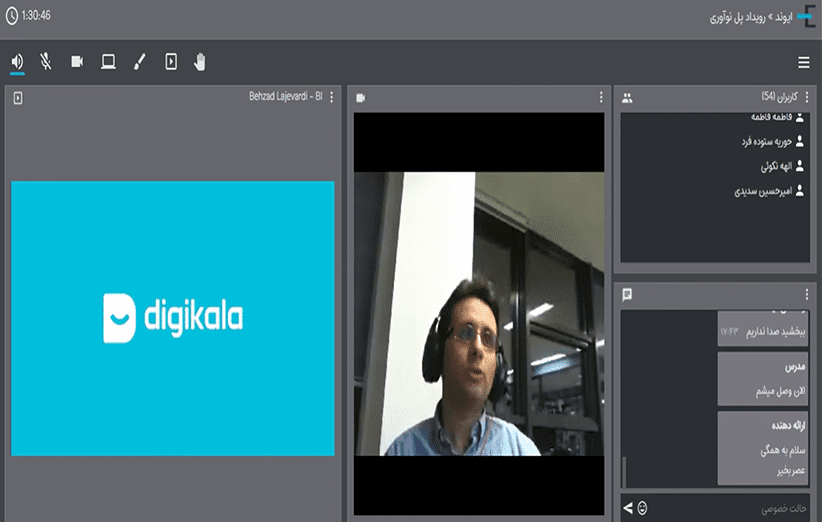Click the users group icon
This screenshot has width=822, height=522.
click(x=627, y=98)
